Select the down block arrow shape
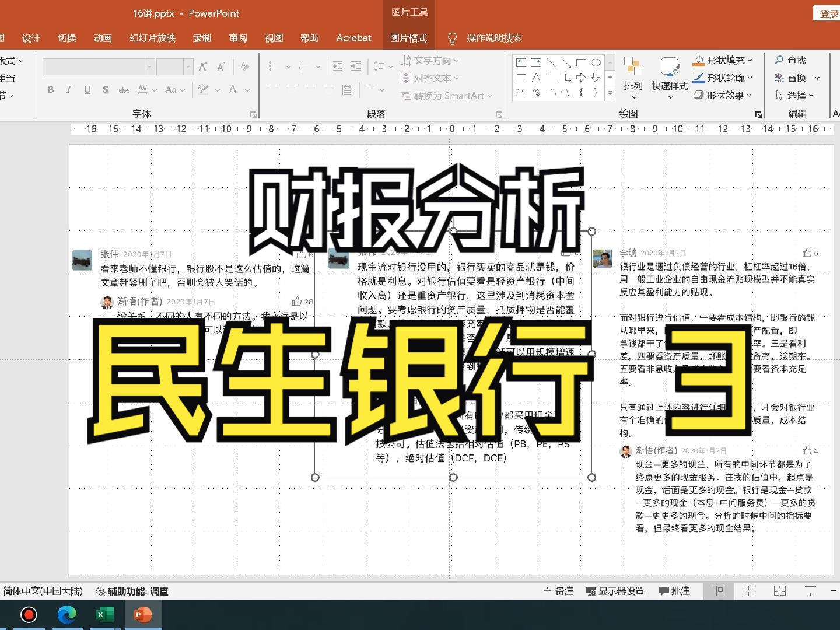Viewport: 840px width, 630px height. pyautogui.click(x=596, y=77)
